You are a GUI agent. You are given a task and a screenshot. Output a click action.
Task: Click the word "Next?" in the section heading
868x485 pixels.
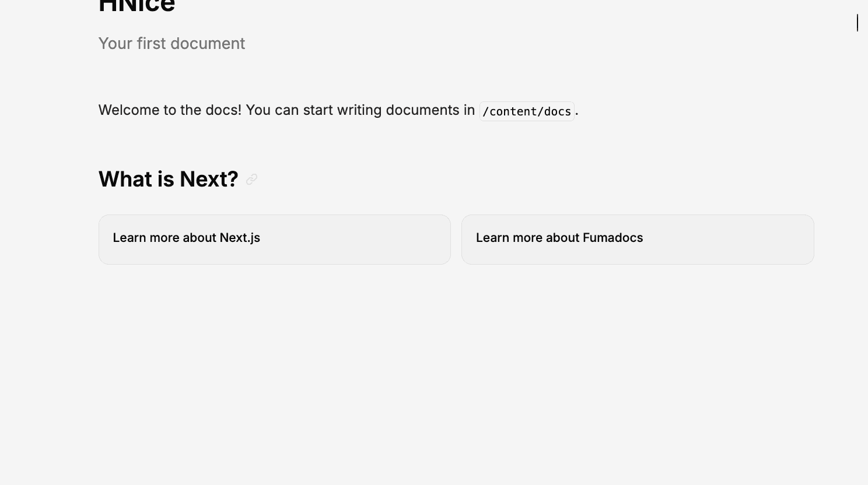pyautogui.click(x=209, y=179)
